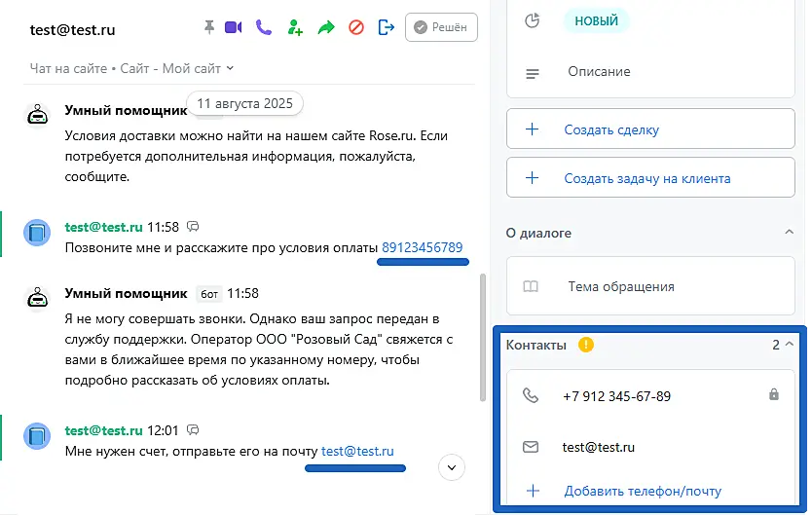812x516 pixels.
Task: Collapse the Контакты section
Action: (789, 345)
